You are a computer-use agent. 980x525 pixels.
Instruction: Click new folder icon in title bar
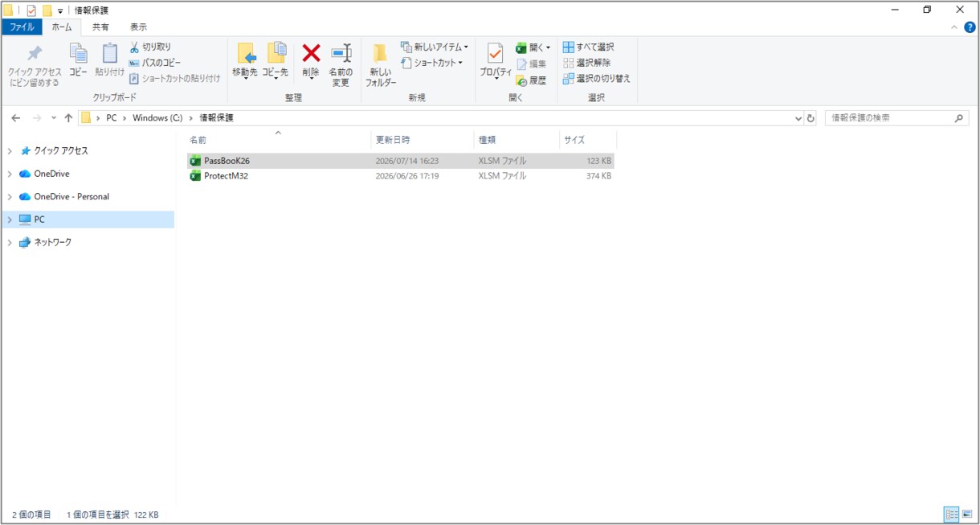click(x=47, y=10)
